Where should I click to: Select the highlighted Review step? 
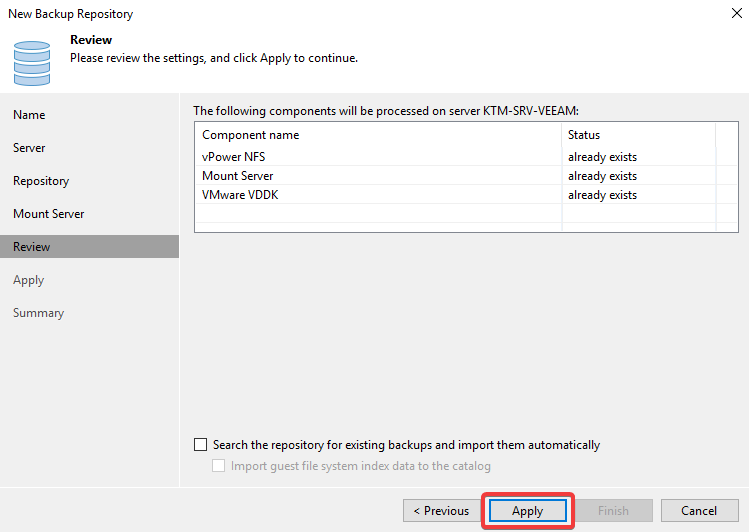tap(89, 246)
